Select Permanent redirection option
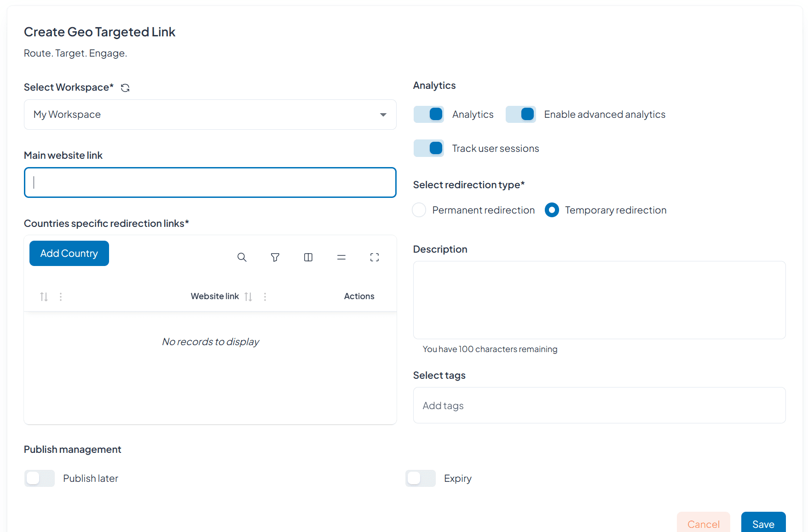This screenshot has height=532, width=808. coord(419,210)
